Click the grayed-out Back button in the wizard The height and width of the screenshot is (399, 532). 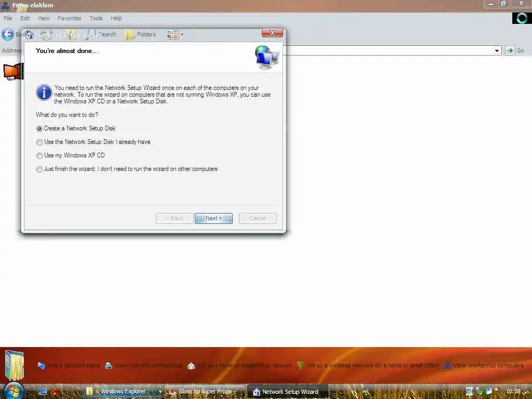(x=175, y=218)
